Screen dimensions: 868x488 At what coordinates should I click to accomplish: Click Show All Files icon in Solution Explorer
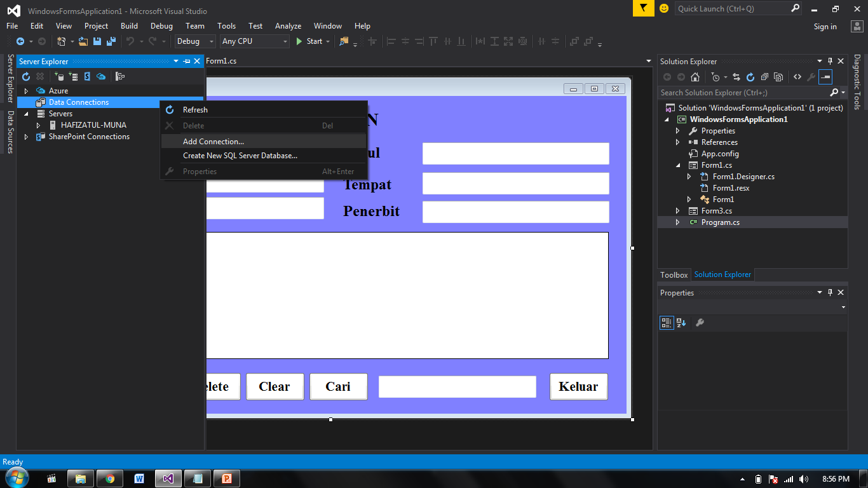tap(778, 77)
